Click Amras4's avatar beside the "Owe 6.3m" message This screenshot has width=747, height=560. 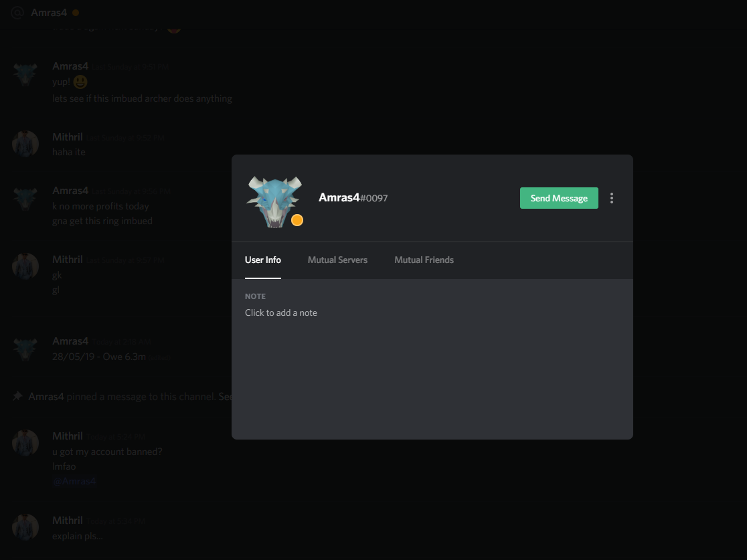coord(25,349)
